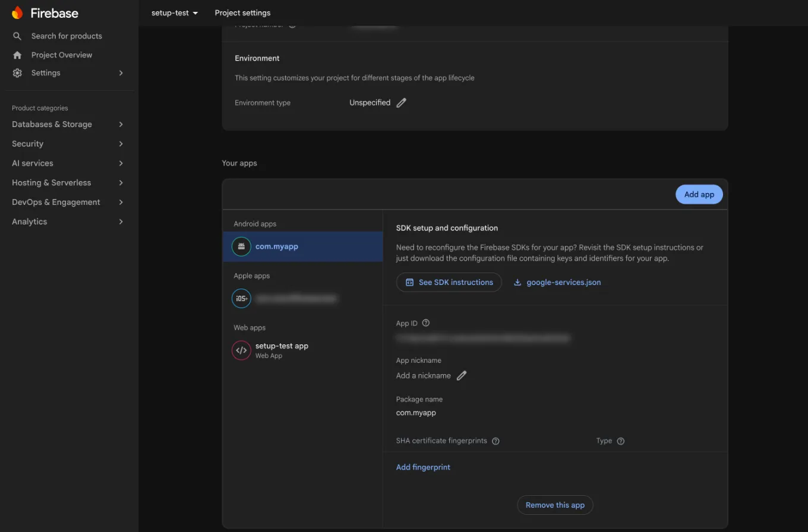Click the Add fingerprint link
The height and width of the screenshot is (532, 808).
click(x=423, y=467)
